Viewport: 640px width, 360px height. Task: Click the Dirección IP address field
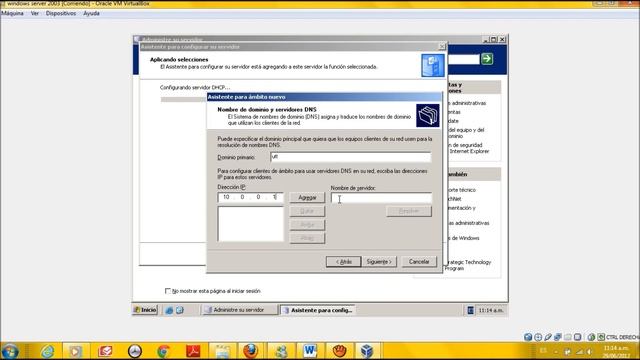tap(250, 197)
